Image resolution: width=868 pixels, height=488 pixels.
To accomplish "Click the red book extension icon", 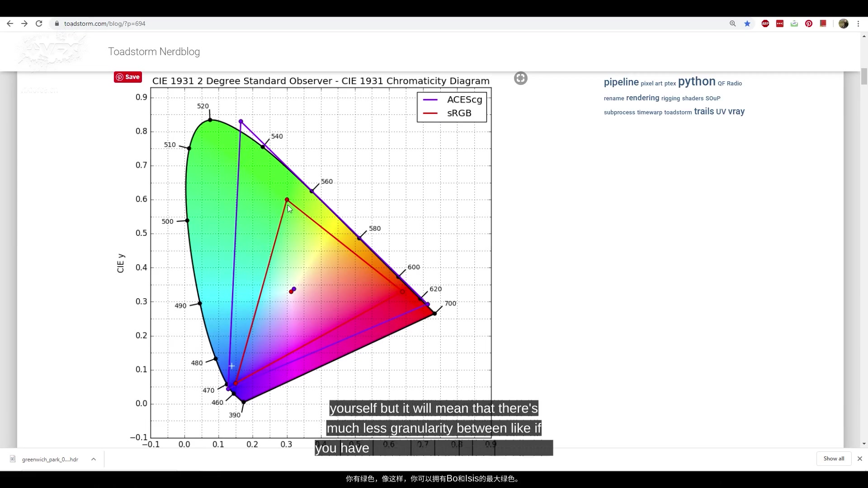I will pos(823,23).
